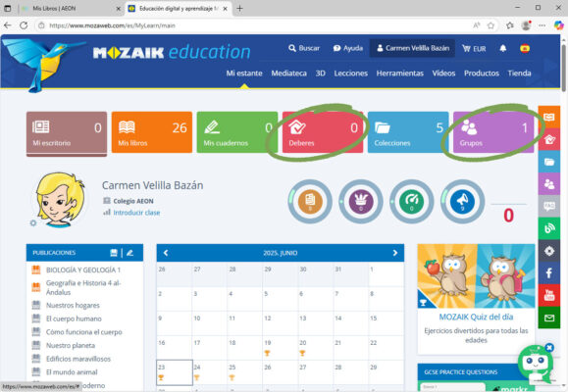Open MOZAIK Quiz del día owl thumbnail
568x392 pixels.
click(x=476, y=275)
